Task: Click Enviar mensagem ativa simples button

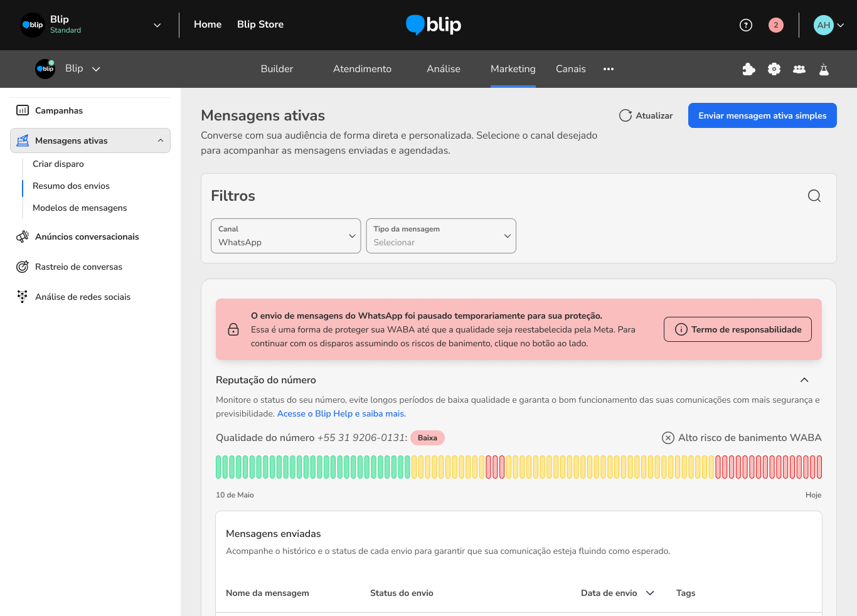Action: [x=762, y=115]
